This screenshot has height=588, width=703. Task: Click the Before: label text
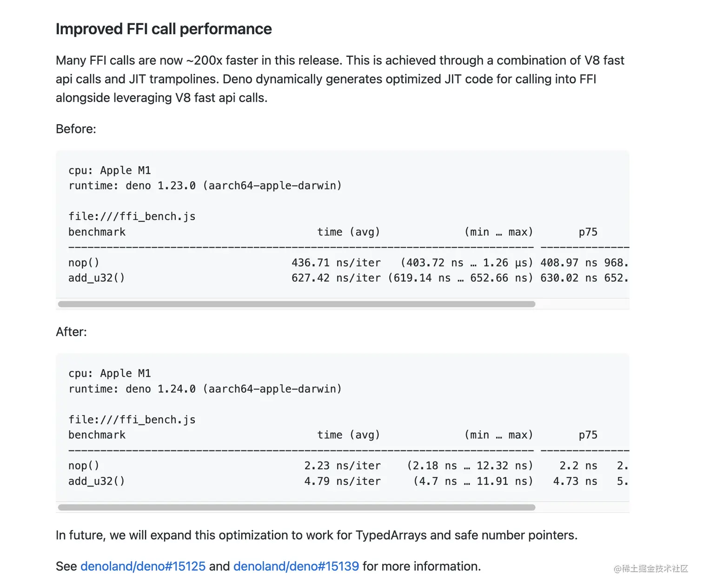point(76,129)
